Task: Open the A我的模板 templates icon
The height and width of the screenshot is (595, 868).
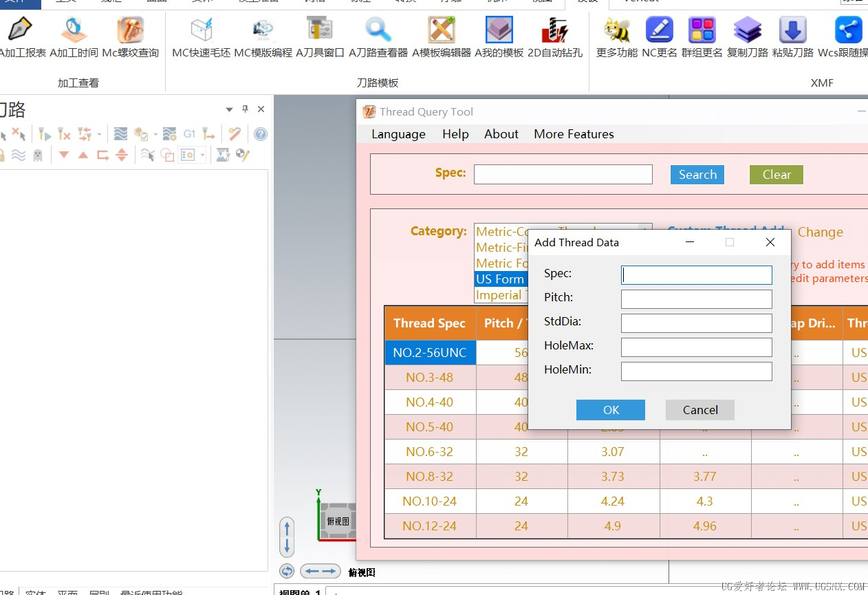Action: coord(499,37)
